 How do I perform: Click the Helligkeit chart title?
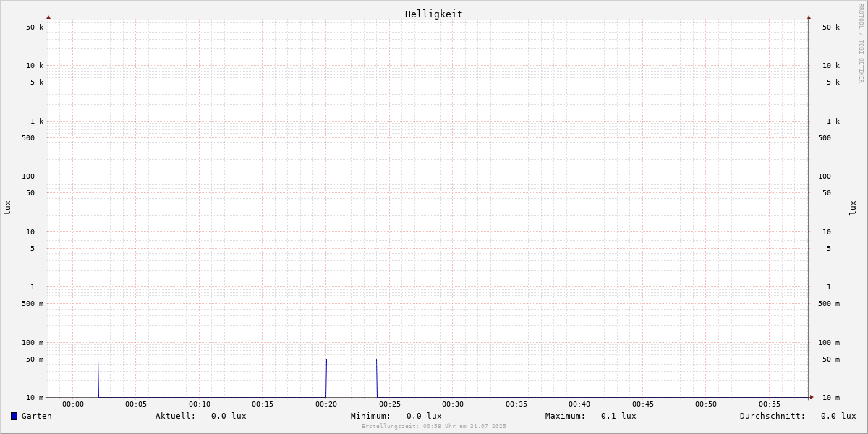pos(434,14)
